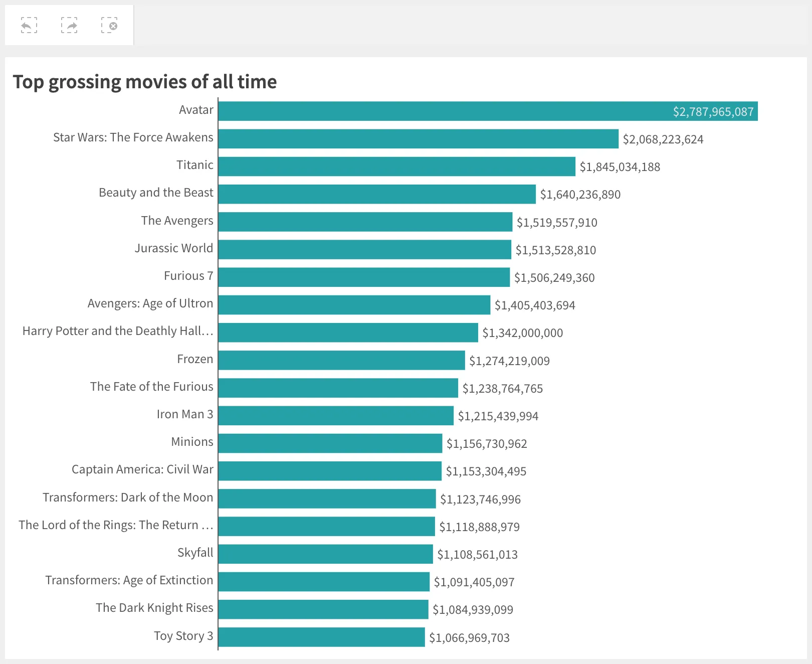Click the Iron Man 3 axis label
Image resolution: width=812 pixels, height=664 pixels.
(x=184, y=414)
